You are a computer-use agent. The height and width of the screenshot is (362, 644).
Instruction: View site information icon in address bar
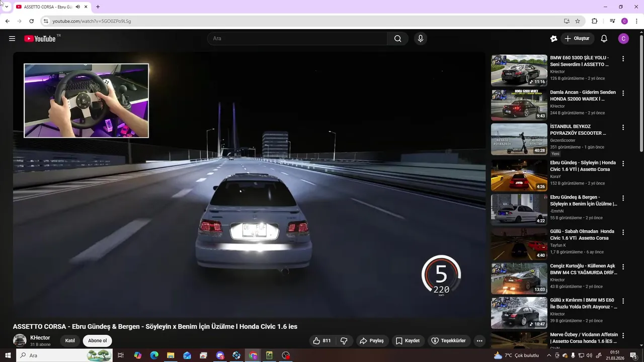point(46,21)
